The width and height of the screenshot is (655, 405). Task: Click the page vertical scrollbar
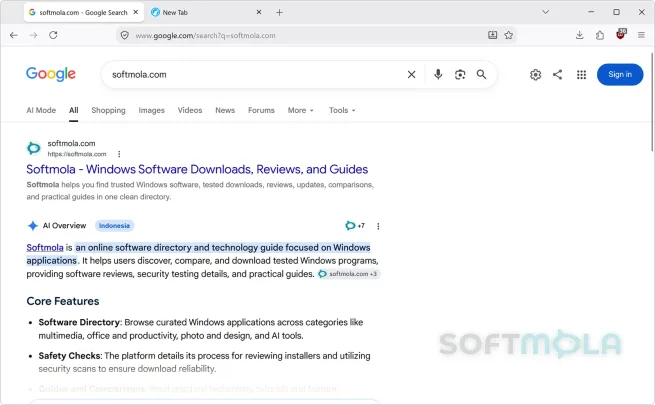(x=652, y=102)
